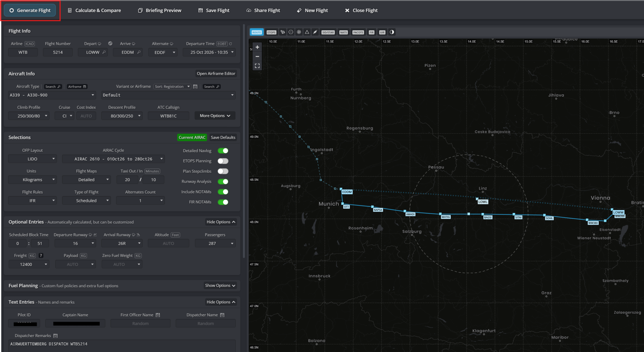644x352 pixels.
Task: Open the Departure Runway 16 dropdown
Action: [x=75, y=243]
